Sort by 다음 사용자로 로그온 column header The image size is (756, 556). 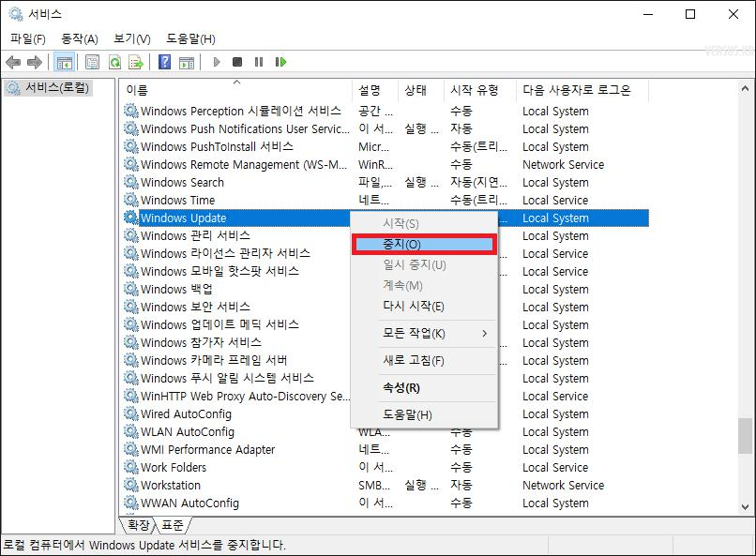coord(582,90)
